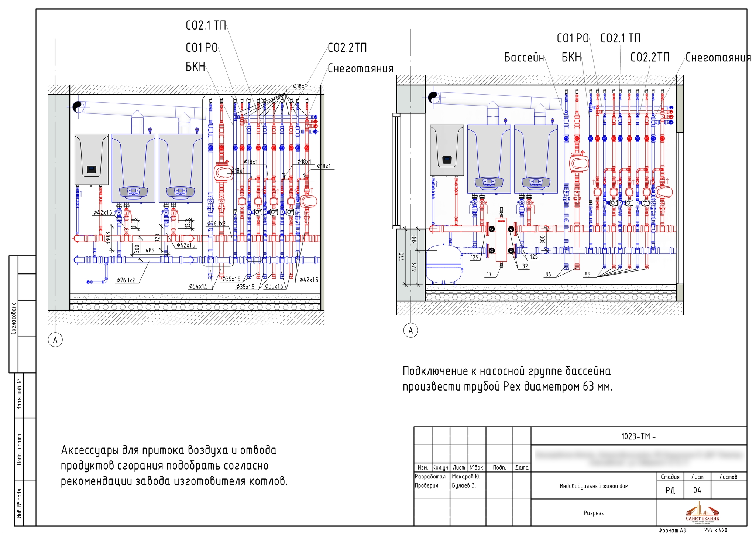Screen dimensions: 756x535
Task: Click the Дата column header
Action: tap(522, 467)
